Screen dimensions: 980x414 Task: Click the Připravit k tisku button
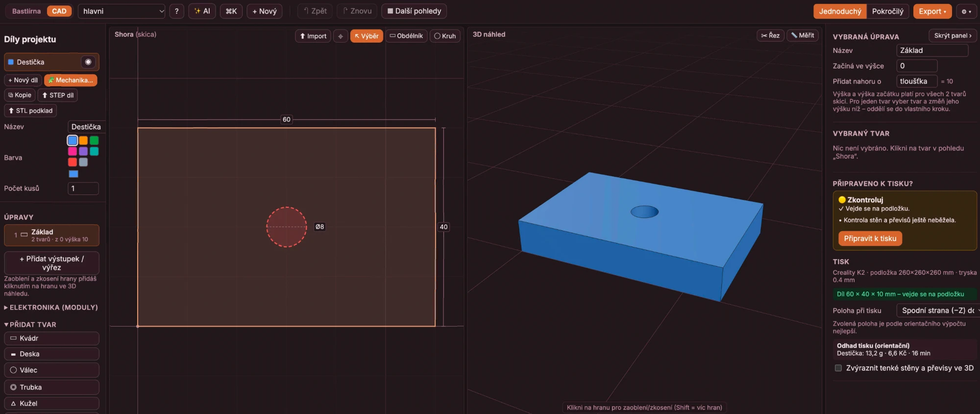click(870, 239)
